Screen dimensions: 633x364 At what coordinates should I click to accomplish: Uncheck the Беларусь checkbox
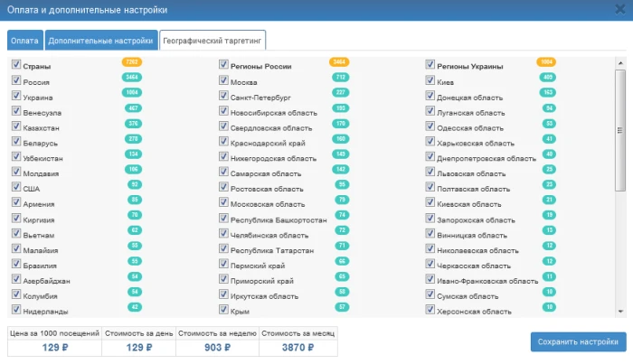point(16,142)
